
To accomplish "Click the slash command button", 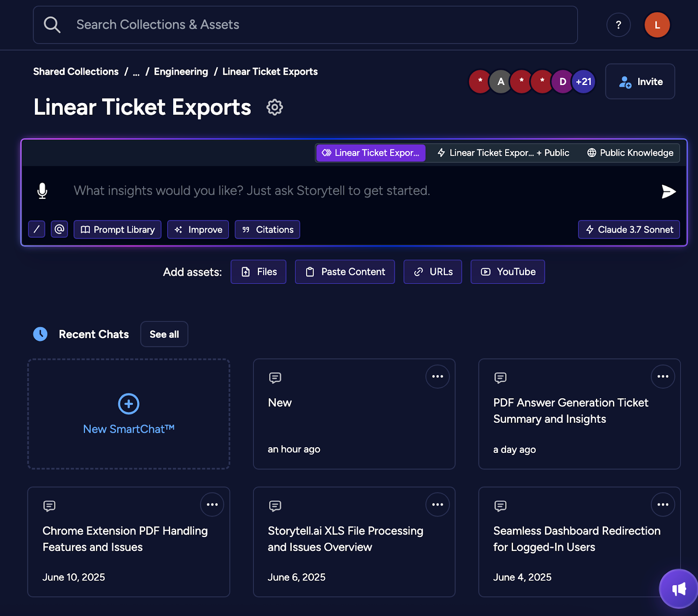I will point(37,229).
